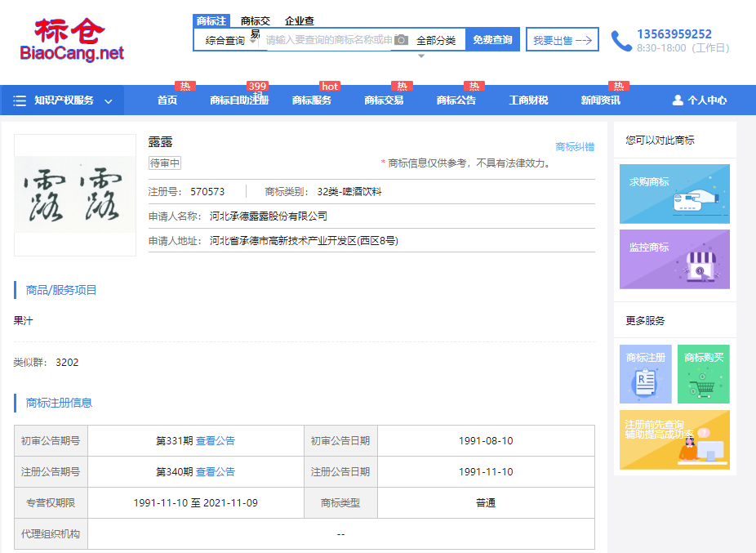The height and width of the screenshot is (553, 756).
Task: Switch to the 企业查 search tab
Action: pos(300,20)
